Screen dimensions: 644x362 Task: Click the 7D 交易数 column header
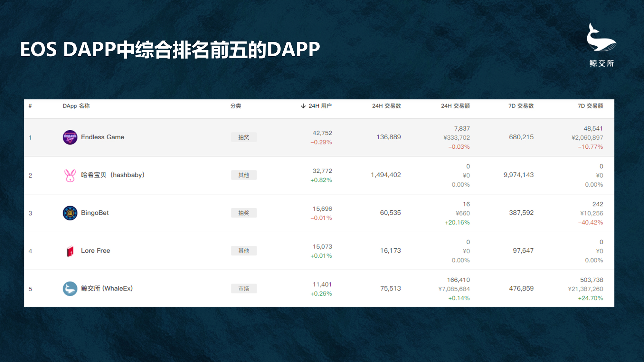click(521, 106)
